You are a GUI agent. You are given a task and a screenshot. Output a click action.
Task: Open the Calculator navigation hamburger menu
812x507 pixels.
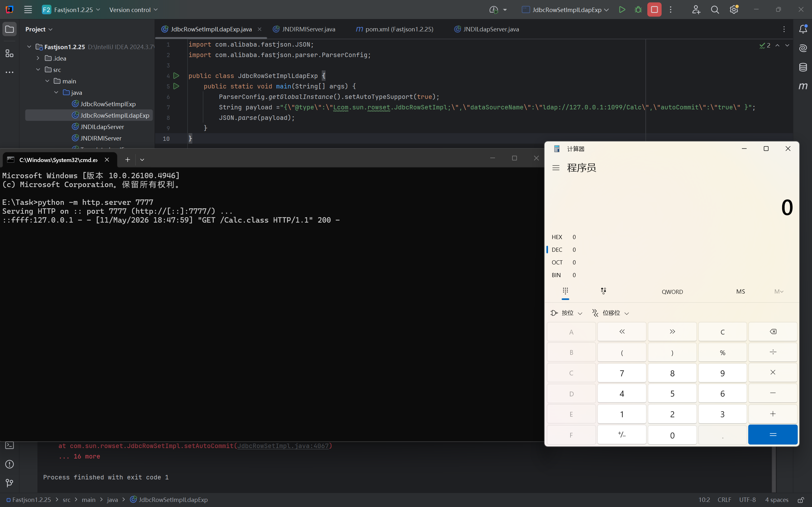[x=556, y=168]
